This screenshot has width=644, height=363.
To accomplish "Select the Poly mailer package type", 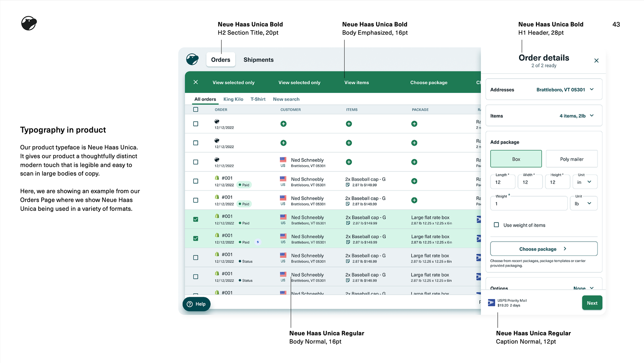I will (x=572, y=159).
